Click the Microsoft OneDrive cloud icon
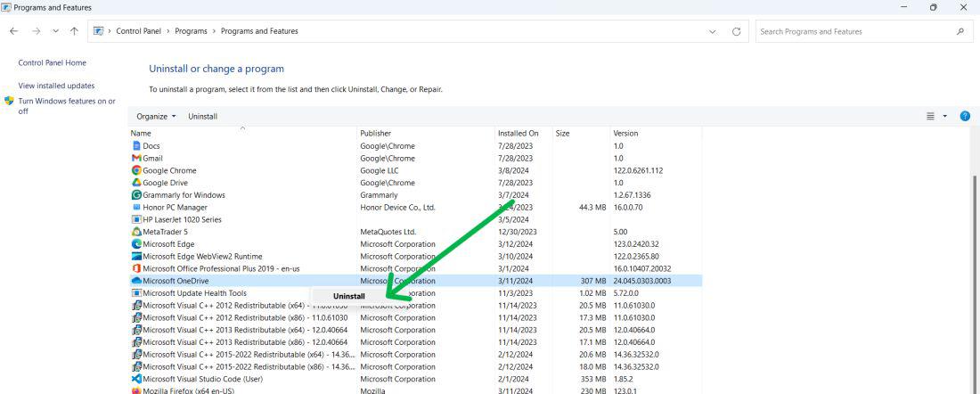The height and width of the screenshot is (394, 980). coord(137,281)
